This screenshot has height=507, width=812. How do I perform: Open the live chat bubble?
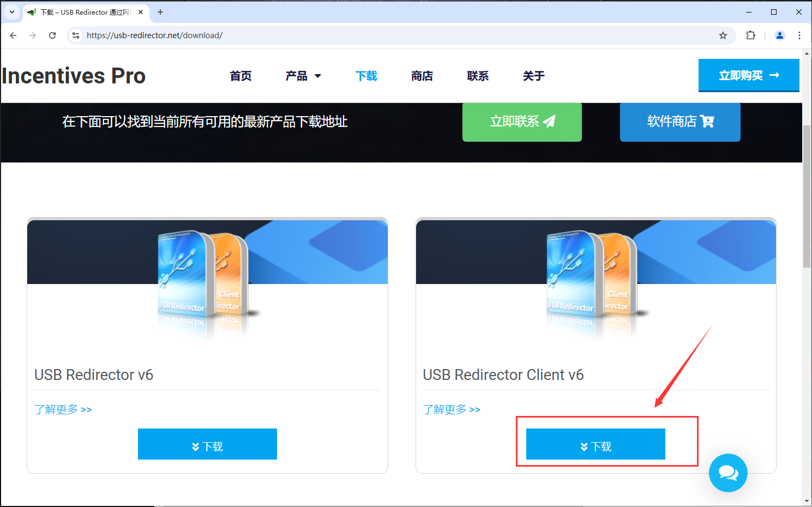(x=728, y=473)
